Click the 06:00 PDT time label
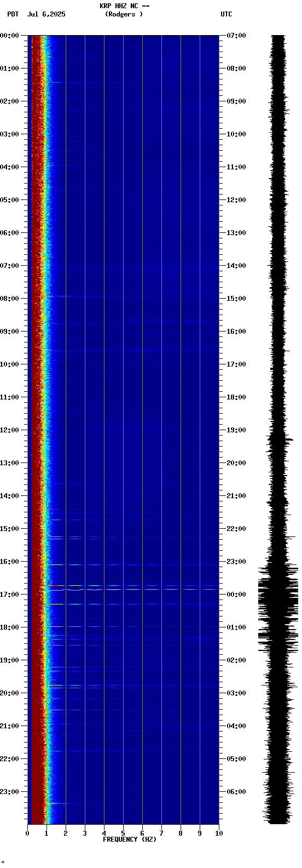 click(9, 233)
